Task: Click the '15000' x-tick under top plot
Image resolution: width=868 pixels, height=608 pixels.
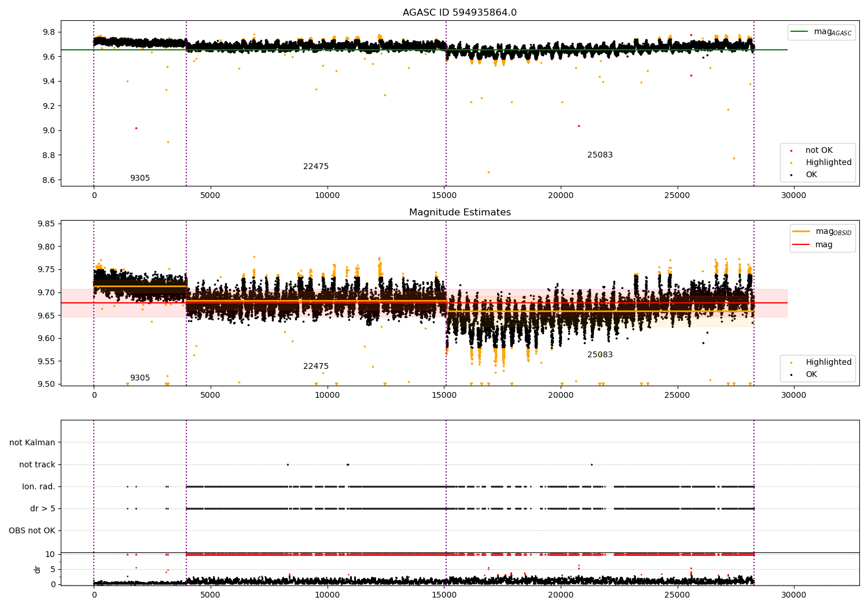Action: (444, 196)
